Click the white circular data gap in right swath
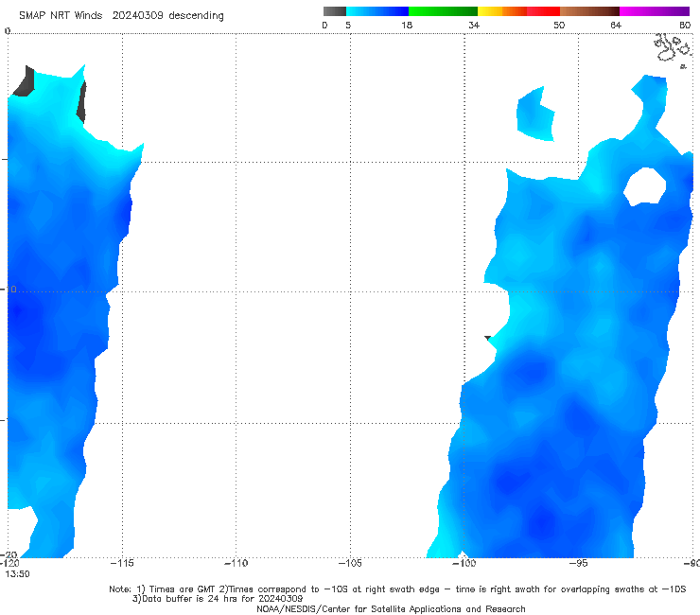 644,186
